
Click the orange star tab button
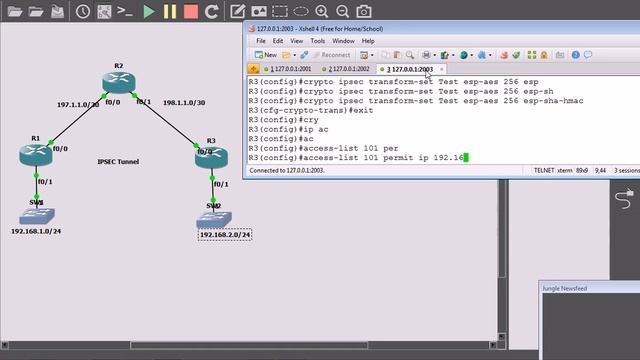pos(253,69)
